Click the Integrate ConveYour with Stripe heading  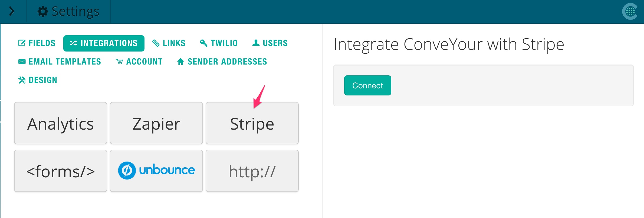[449, 44]
